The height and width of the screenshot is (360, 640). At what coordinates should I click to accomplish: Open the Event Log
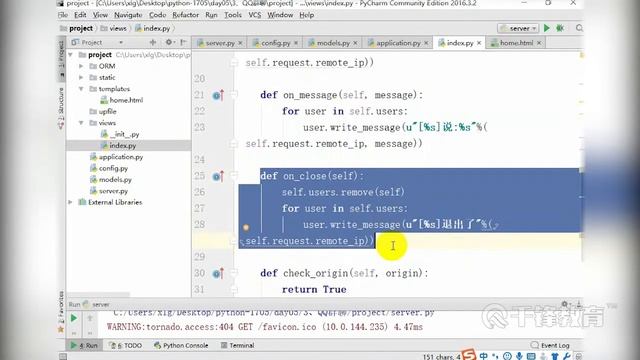[550, 345]
